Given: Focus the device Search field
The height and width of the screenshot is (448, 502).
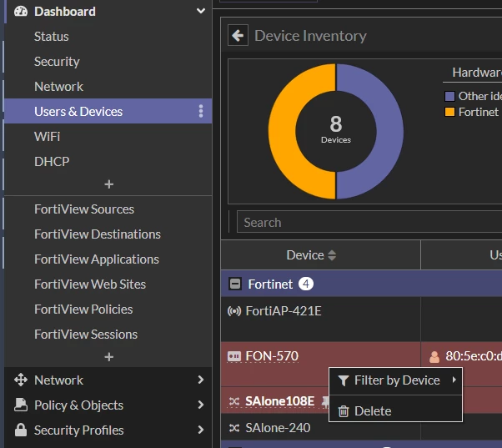Looking at the screenshot, I should (369, 222).
